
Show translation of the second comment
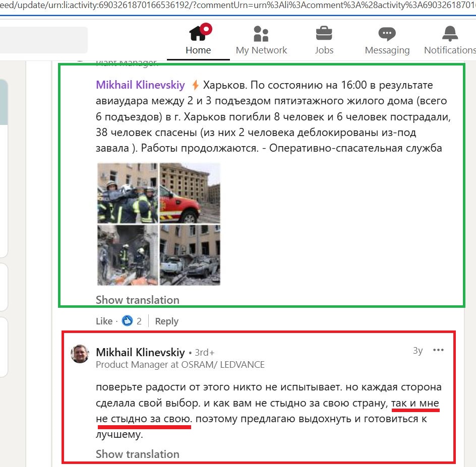pyautogui.click(x=138, y=454)
